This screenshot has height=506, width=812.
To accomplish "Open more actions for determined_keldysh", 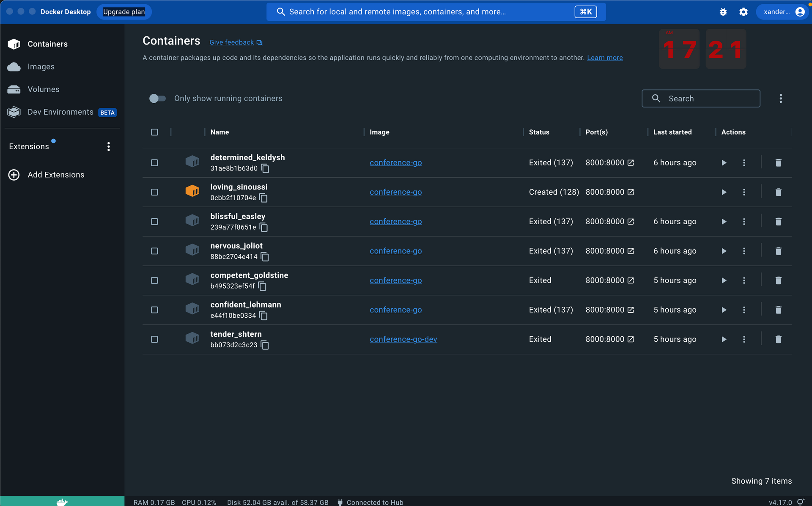I will pyautogui.click(x=744, y=163).
